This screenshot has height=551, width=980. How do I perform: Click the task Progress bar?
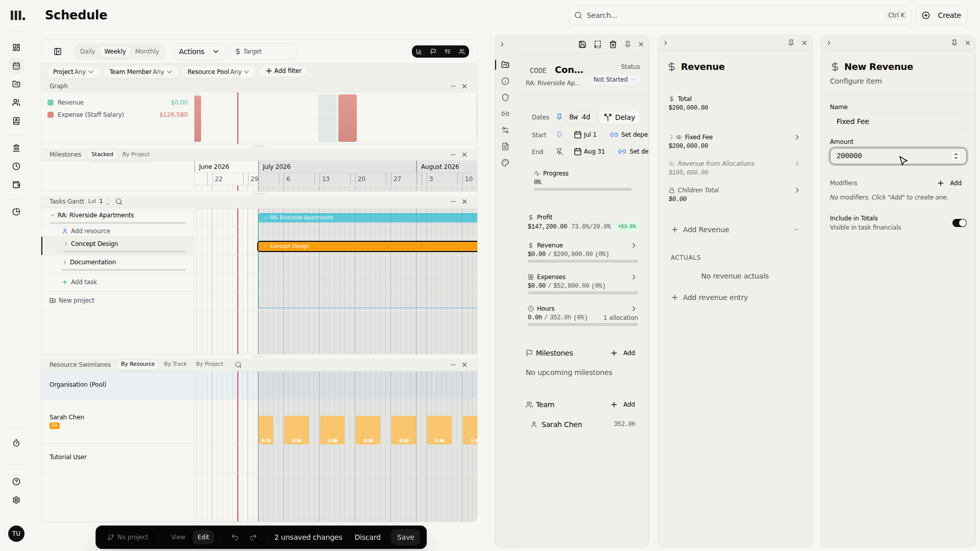click(583, 189)
